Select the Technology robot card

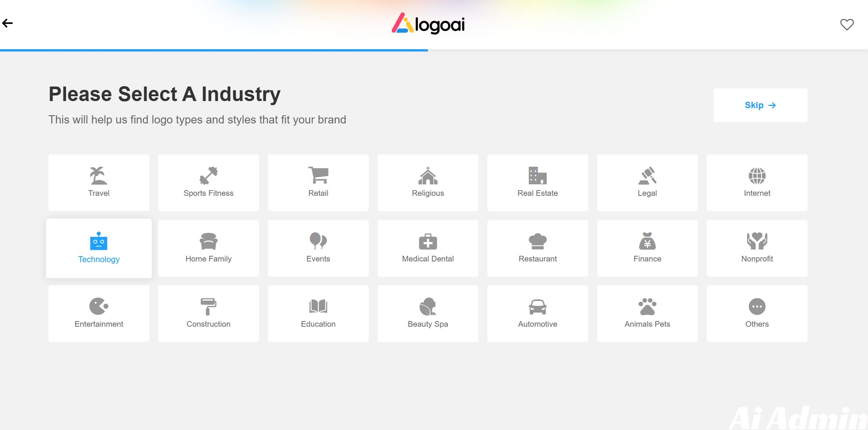pyautogui.click(x=99, y=248)
